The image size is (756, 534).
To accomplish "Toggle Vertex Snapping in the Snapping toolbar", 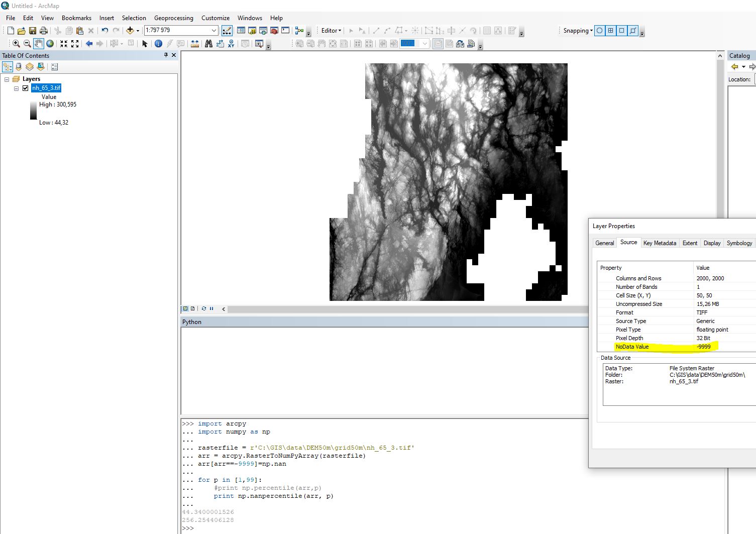I will point(622,31).
